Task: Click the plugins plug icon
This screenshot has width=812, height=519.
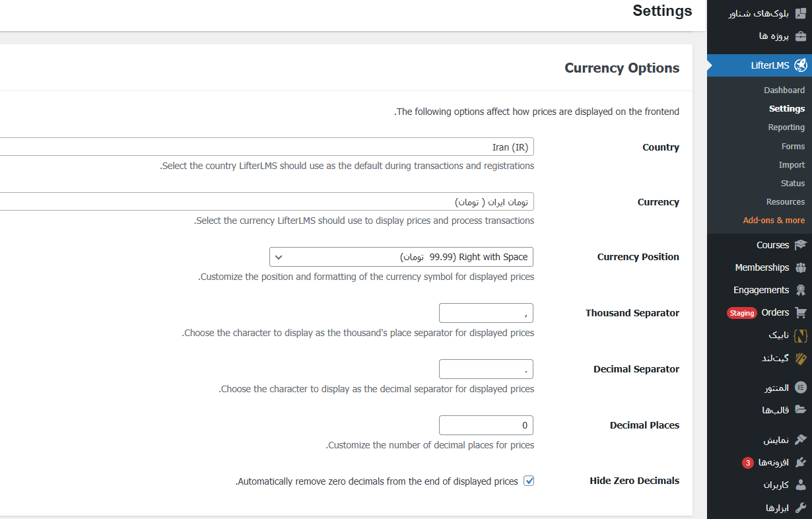Action: (x=800, y=462)
